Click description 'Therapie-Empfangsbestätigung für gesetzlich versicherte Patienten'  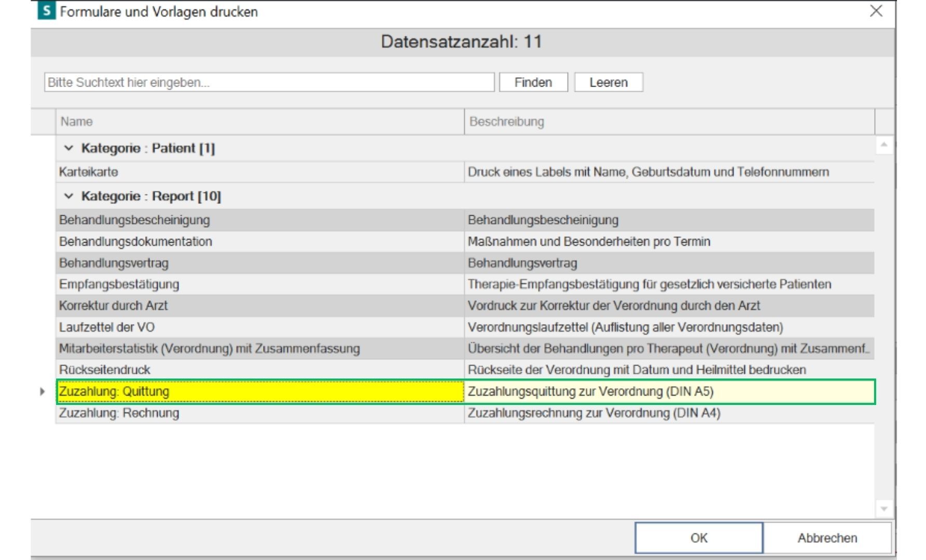669,284
